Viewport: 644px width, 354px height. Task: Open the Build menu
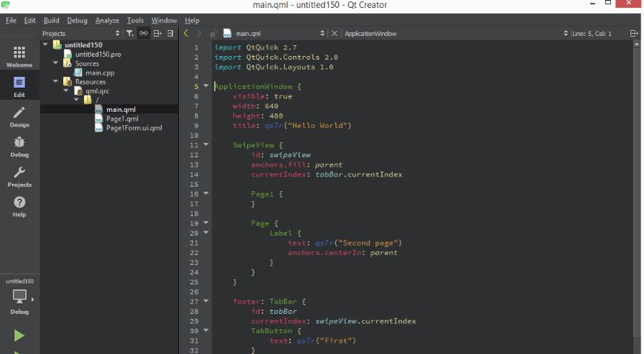click(52, 20)
